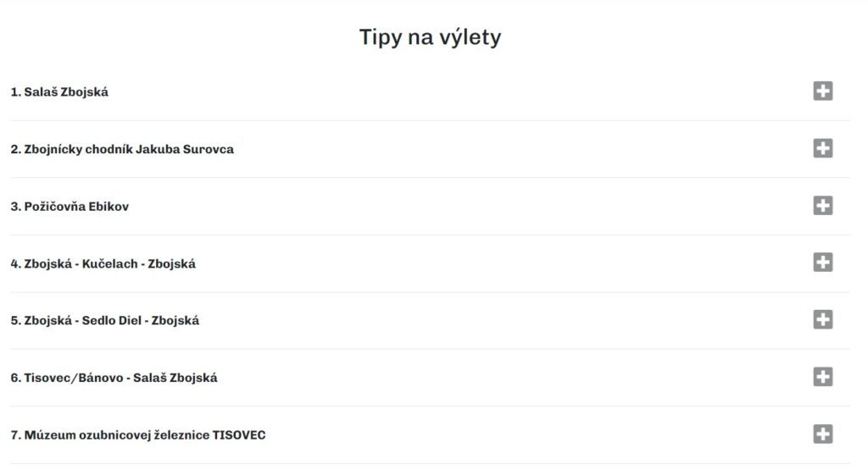Click plus icon next to Tisovec/Bánovo - Salaš Zbojská

tap(822, 377)
